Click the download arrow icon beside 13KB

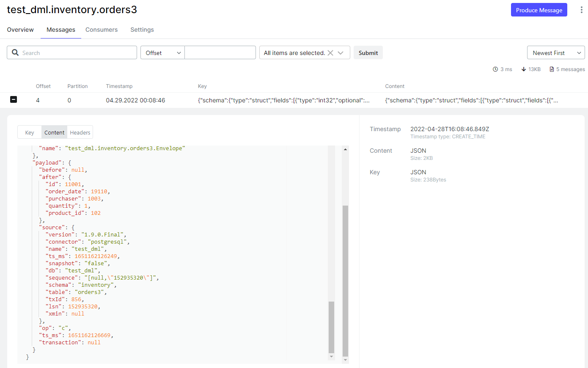click(x=524, y=69)
